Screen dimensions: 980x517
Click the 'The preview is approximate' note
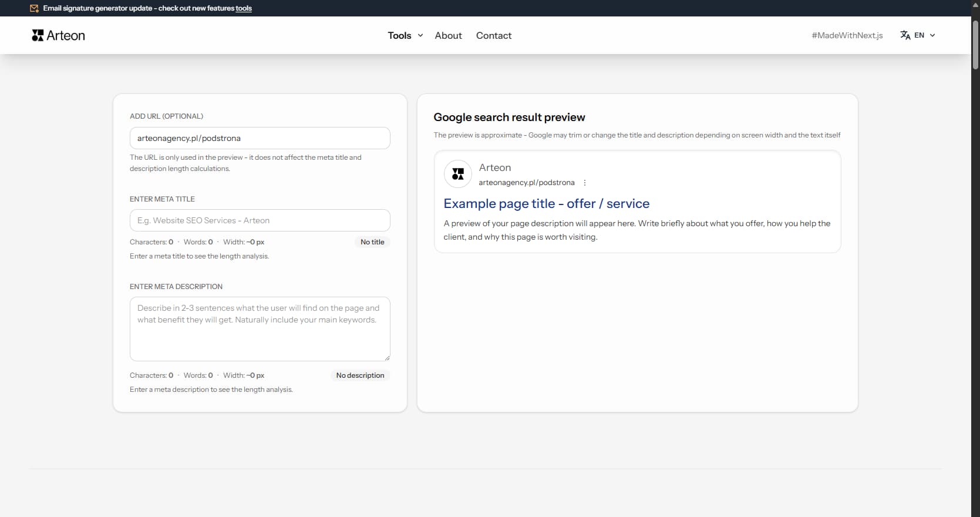pos(637,135)
